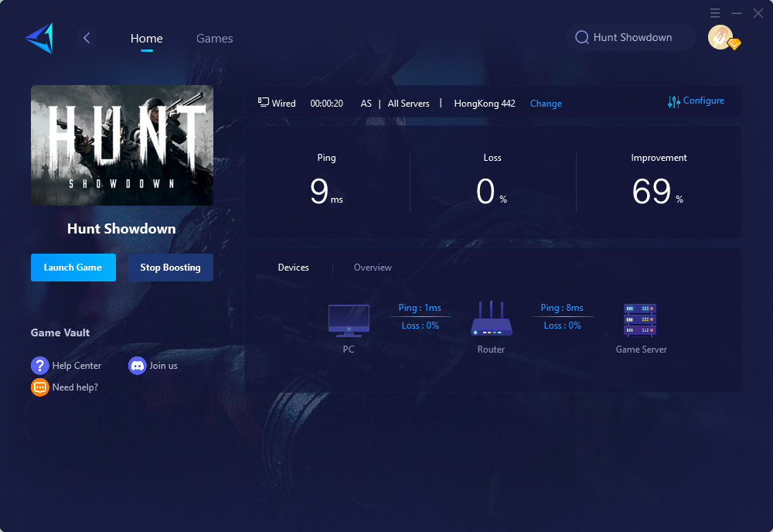Click the Help Center link
The width and height of the screenshot is (773, 532).
pos(77,365)
